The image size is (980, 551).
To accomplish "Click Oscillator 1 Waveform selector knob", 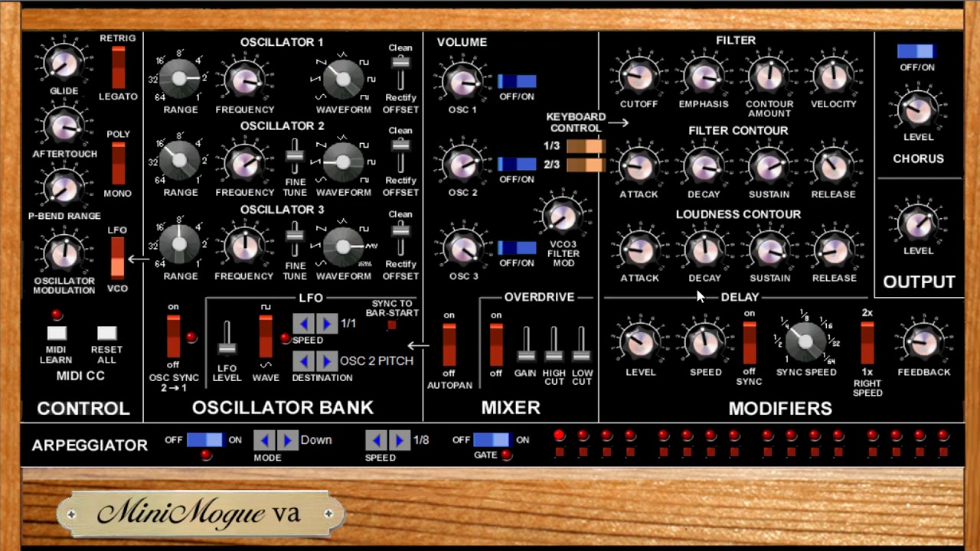I will [x=343, y=78].
